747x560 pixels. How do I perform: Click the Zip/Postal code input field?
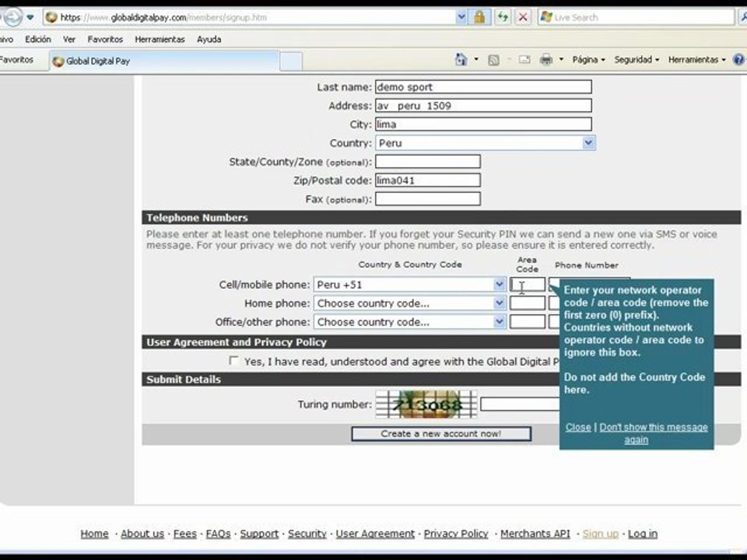click(x=428, y=180)
